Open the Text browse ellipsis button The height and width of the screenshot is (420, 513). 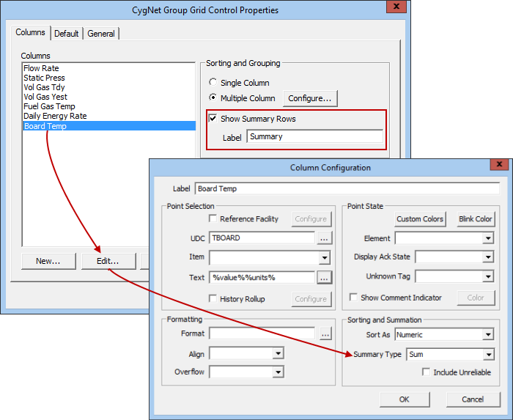(x=324, y=278)
